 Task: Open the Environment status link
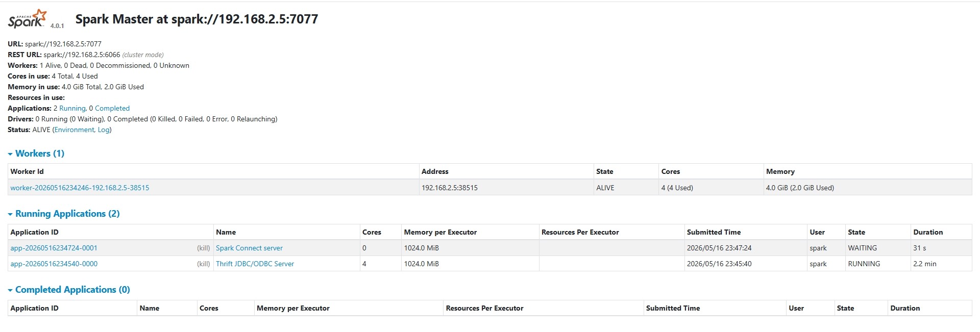coord(75,130)
